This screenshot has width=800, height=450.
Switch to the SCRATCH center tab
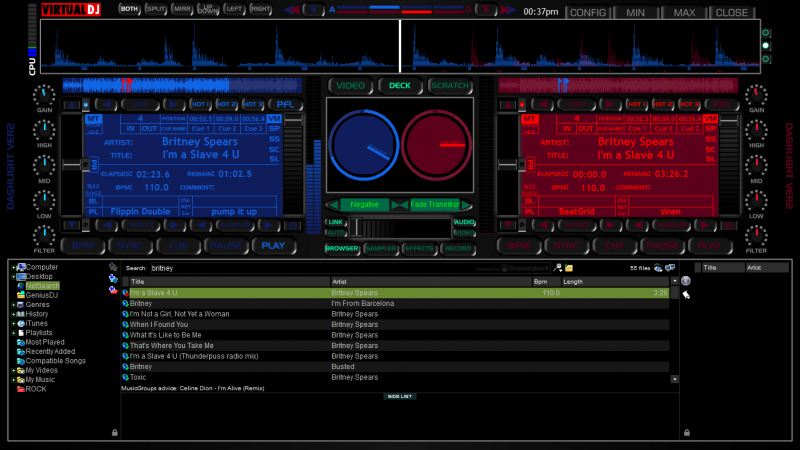(x=449, y=86)
